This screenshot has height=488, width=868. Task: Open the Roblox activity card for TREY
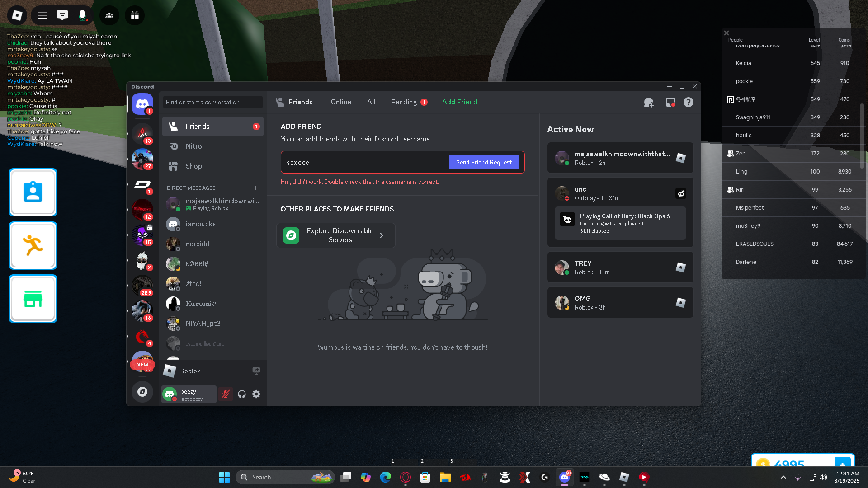(x=620, y=267)
